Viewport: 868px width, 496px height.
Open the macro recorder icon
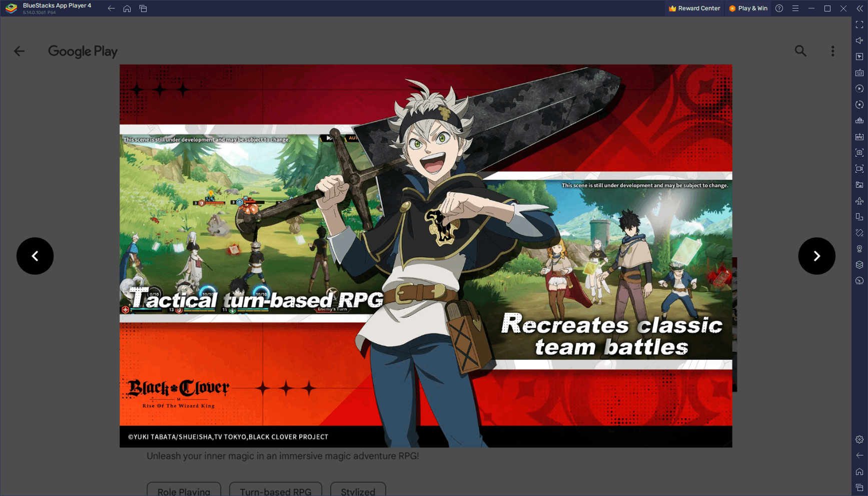(859, 121)
